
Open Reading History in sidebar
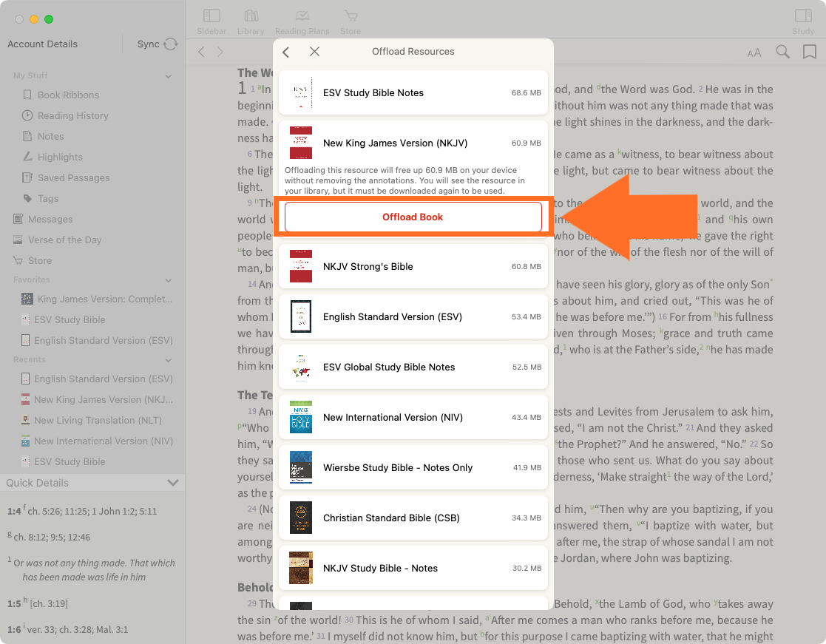click(x=65, y=115)
